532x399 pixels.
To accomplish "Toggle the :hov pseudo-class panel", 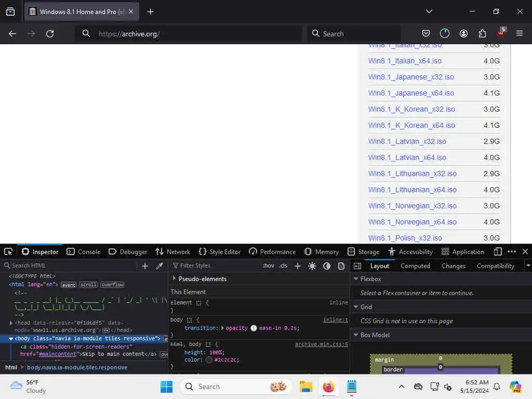I will coord(269,265).
